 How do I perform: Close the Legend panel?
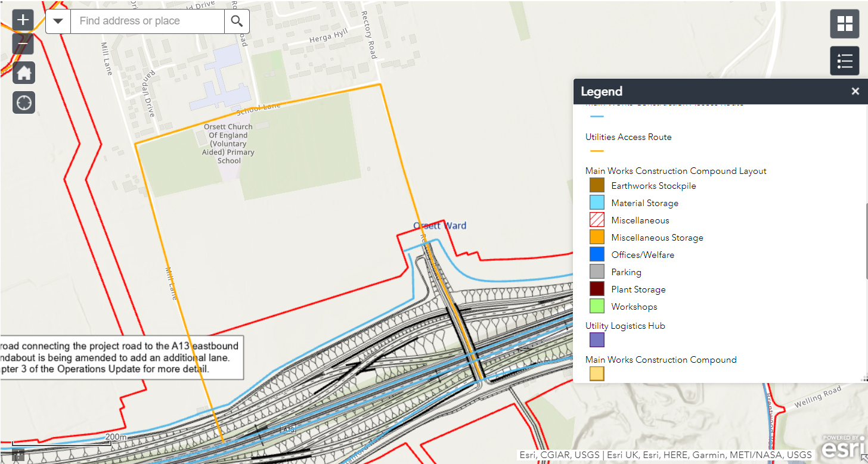tap(855, 91)
